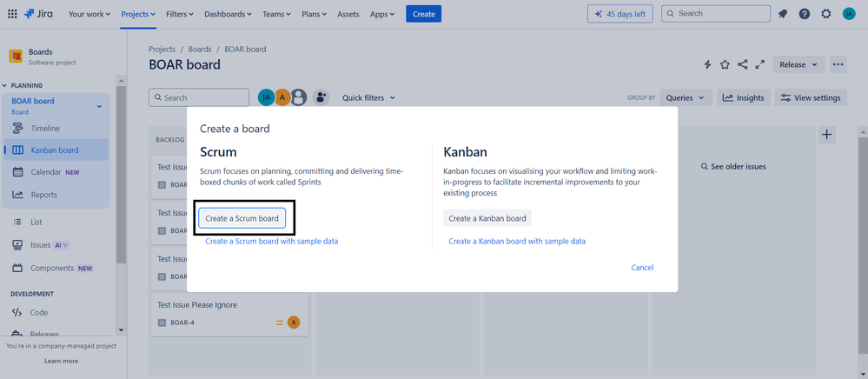
Task: Click the Boards project flag icon
Action: pyautogui.click(x=16, y=57)
